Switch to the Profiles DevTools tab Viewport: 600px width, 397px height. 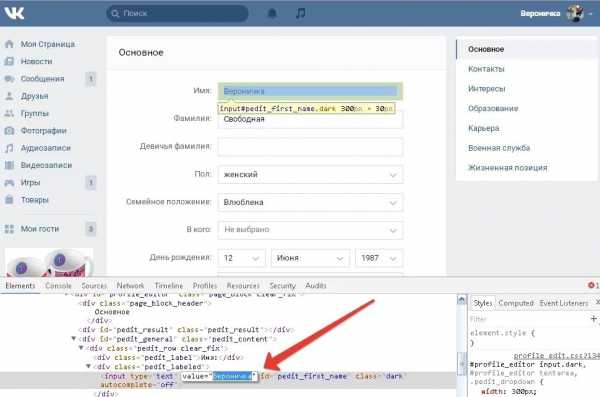click(x=205, y=286)
